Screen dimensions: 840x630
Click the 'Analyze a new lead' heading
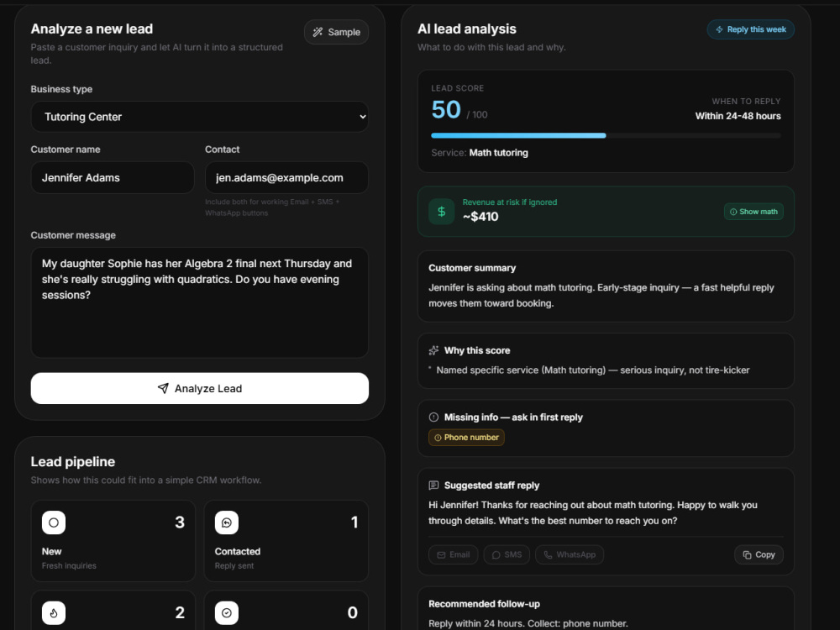coord(92,29)
